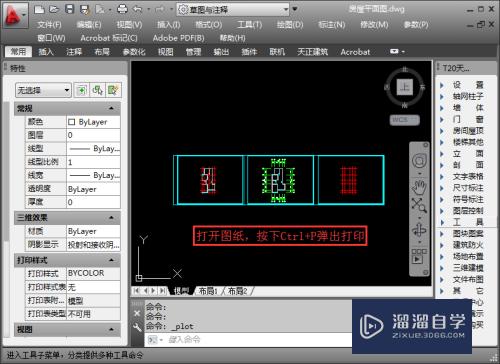Collapse the 打印样式 properties section
The image size is (500, 364).
pyautogui.click(x=111, y=260)
